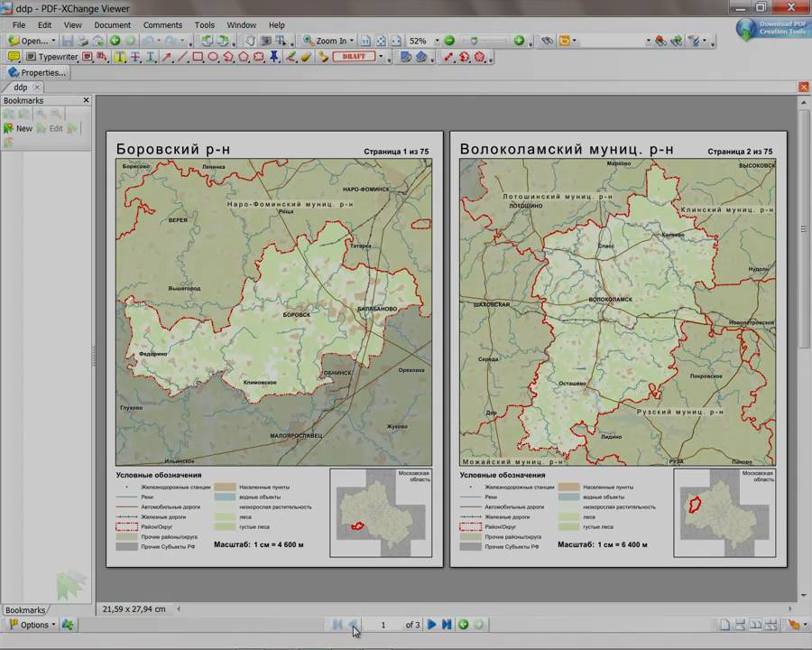This screenshot has height=650, width=812.
Task: Open the Comments menu
Action: 162,25
